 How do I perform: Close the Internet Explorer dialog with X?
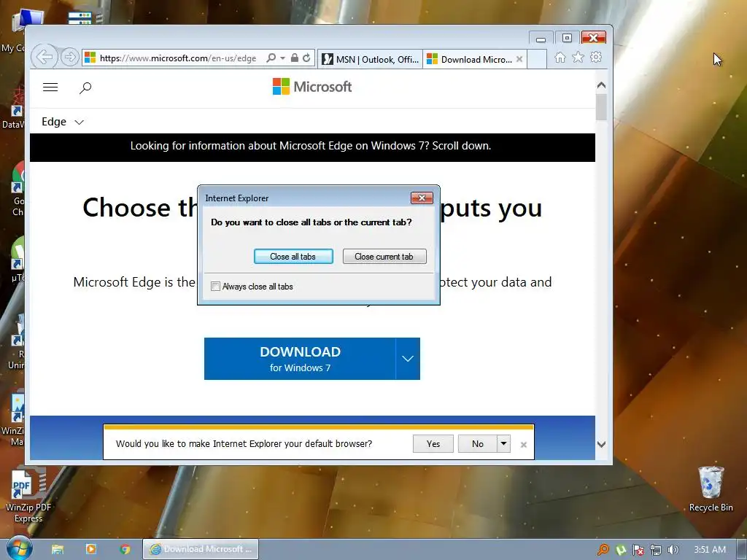click(x=422, y=198)
